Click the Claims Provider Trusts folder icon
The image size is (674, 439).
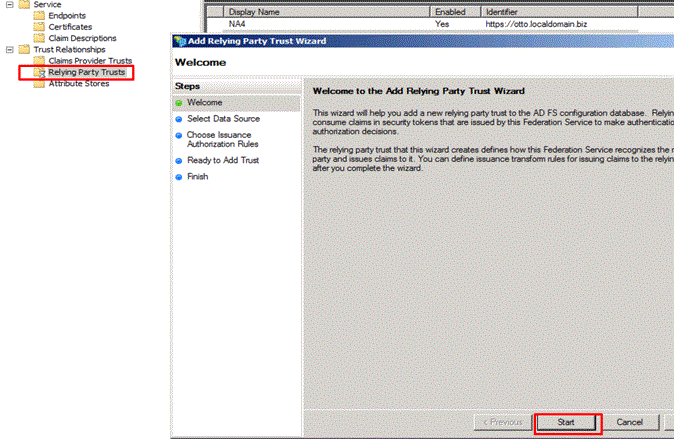(x=40, y=61)
